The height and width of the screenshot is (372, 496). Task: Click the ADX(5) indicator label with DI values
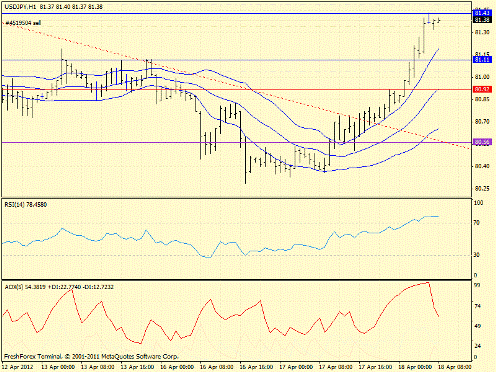point(59,287)
